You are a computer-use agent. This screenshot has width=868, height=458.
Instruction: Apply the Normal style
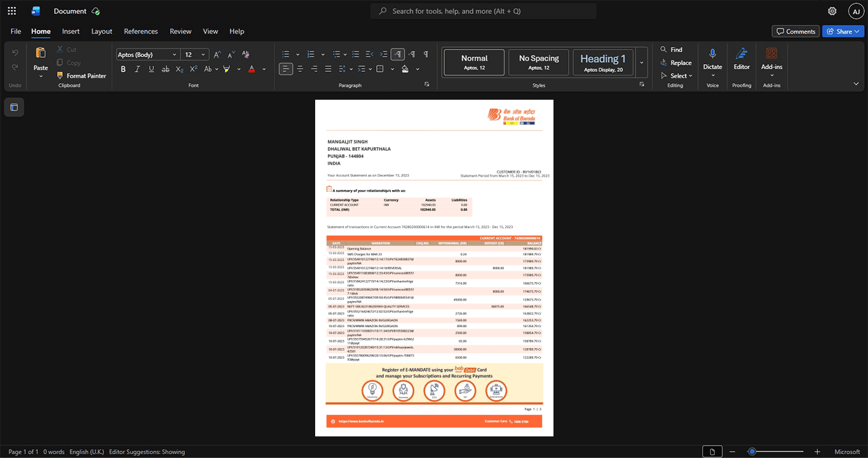[474, 62]
